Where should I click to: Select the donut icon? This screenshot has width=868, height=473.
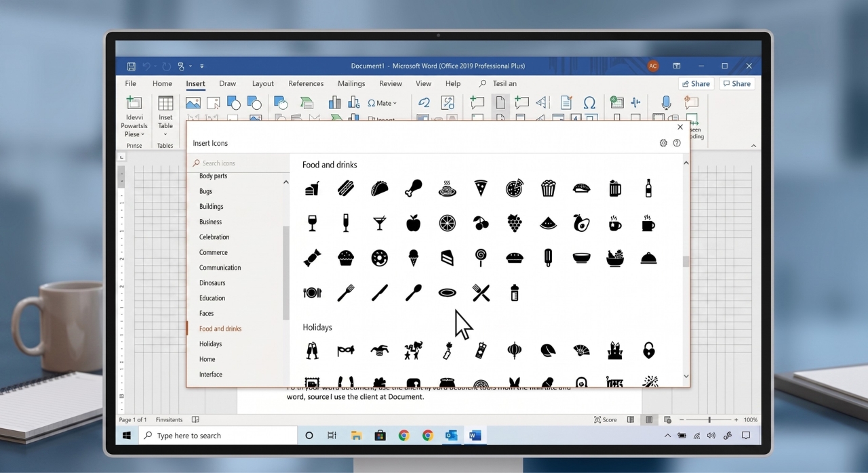click(380, 258)
